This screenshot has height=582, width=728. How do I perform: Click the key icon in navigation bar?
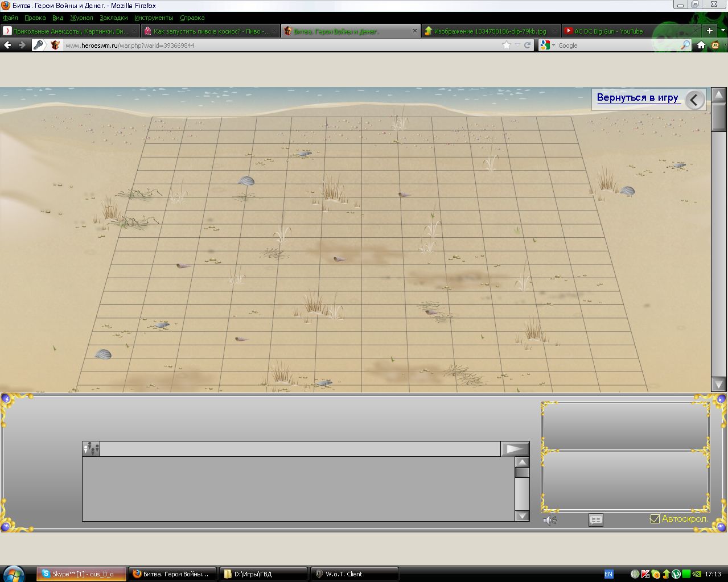[x=39, y=45]
